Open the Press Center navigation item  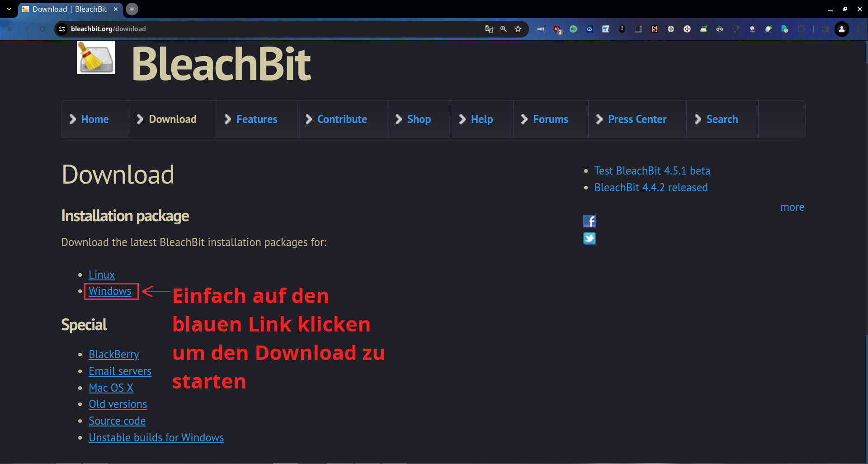pos(637,119)
